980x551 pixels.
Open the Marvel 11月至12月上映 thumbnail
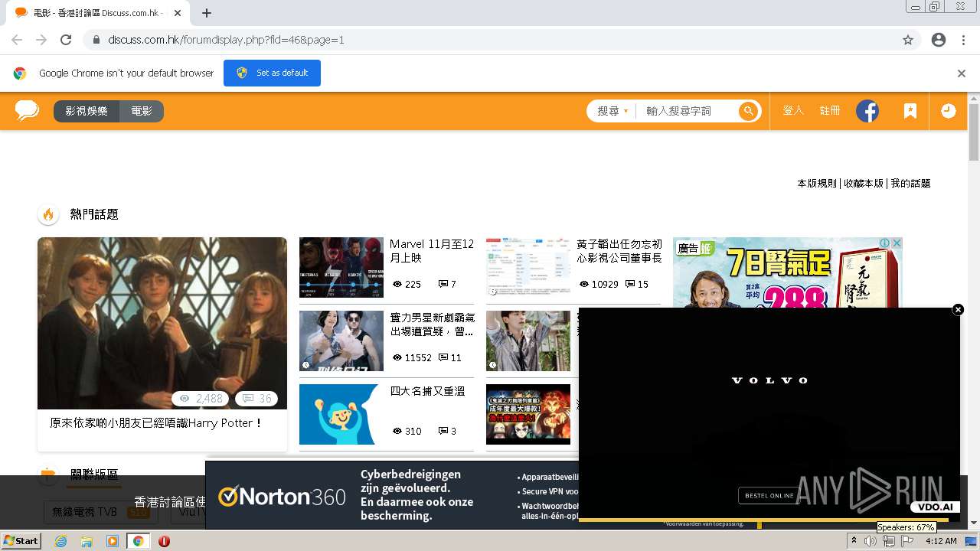click(x=341, y=267)
